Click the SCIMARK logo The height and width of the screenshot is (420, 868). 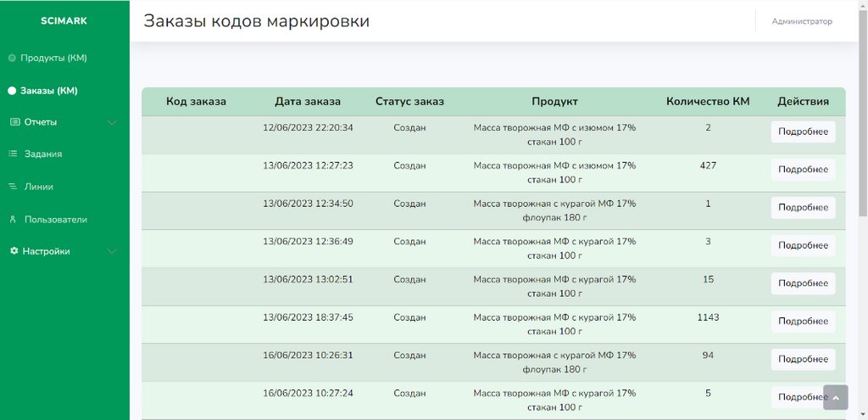tap(64, 21)
